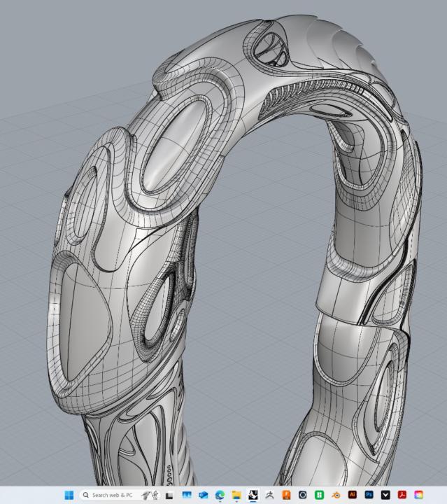Switch to the Rhino app in the taskbar
Viewport: 447px width, 504px height.
pyautogui.click(x=253, y=495)
